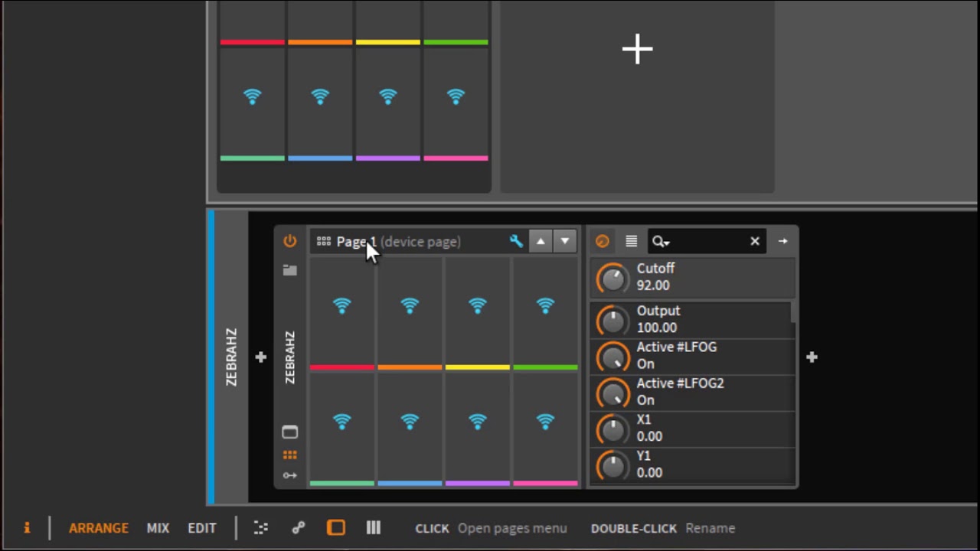The height and width of the screenshot is (551, 980).
Task: Toggle the ZEBRAHZ device power button
Action: (x=289, y=241)
